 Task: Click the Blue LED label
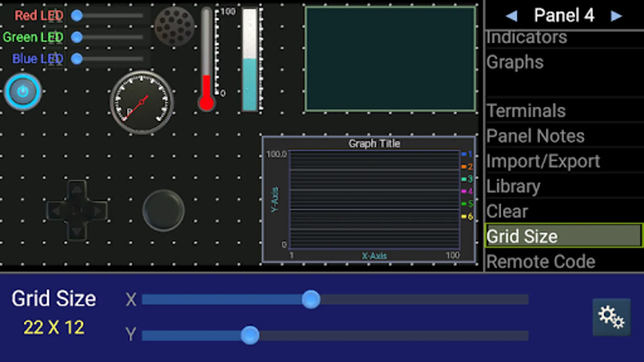(x=38, y=59)
